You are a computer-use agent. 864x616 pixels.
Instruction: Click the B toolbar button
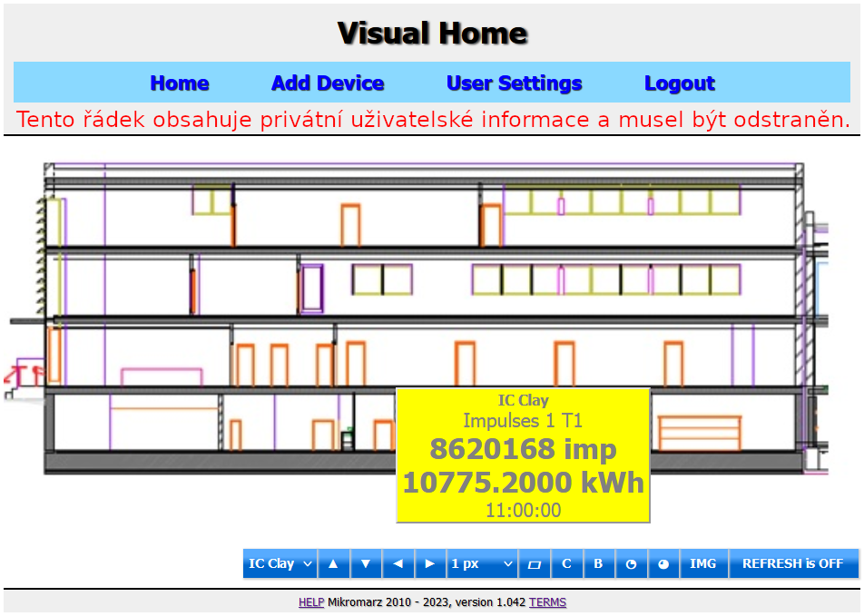(598, 563)
